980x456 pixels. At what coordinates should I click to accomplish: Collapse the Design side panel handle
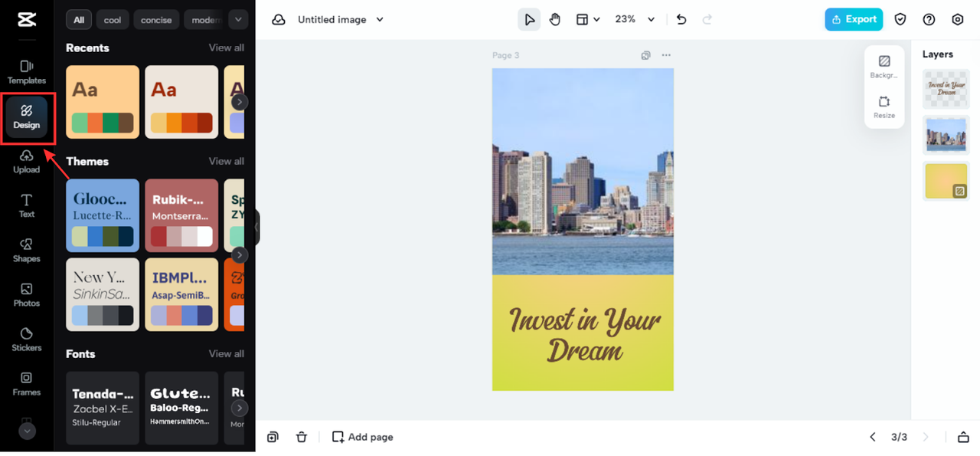click(x=257, y=228)
